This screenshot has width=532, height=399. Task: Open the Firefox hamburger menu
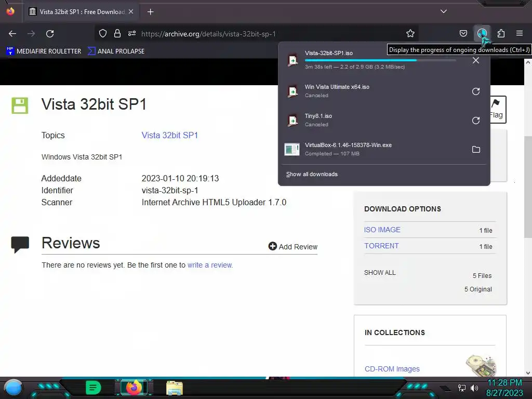(520, 33)
